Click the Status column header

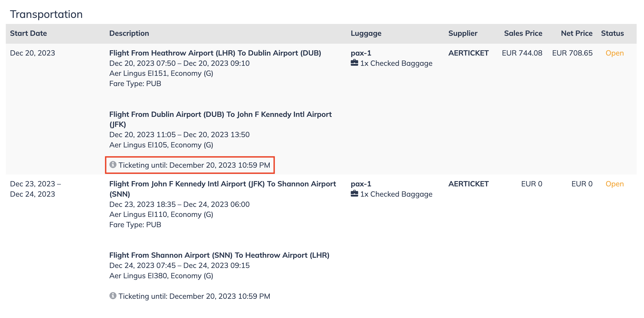[x=612, y=33]
